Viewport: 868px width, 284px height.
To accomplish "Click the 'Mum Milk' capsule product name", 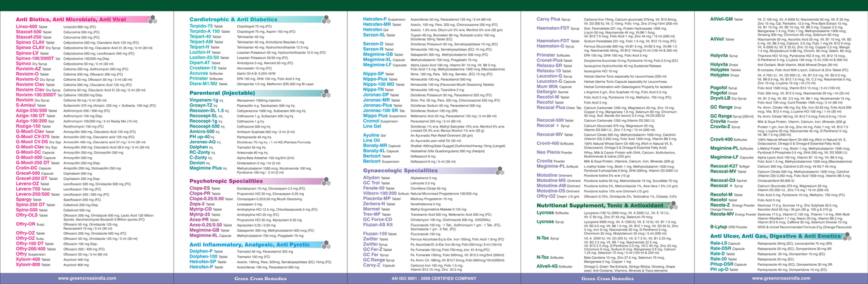I will coord(547,86).
